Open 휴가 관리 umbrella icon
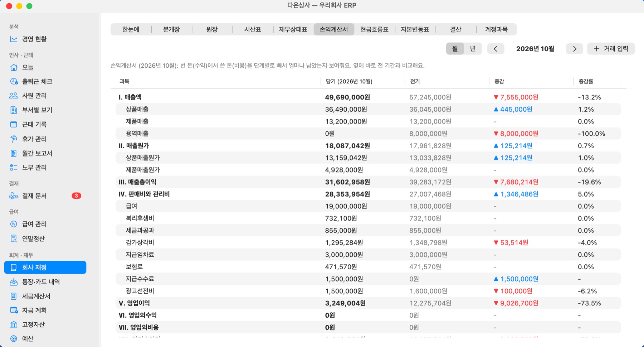The image size is (644, 347). [14, 139]
